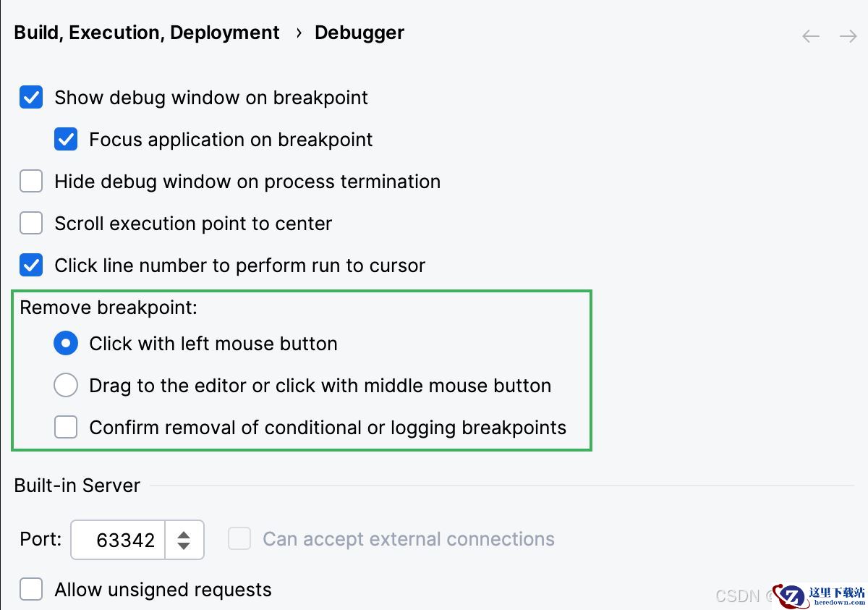Select Click with left mouse button option

coord(66,344)
